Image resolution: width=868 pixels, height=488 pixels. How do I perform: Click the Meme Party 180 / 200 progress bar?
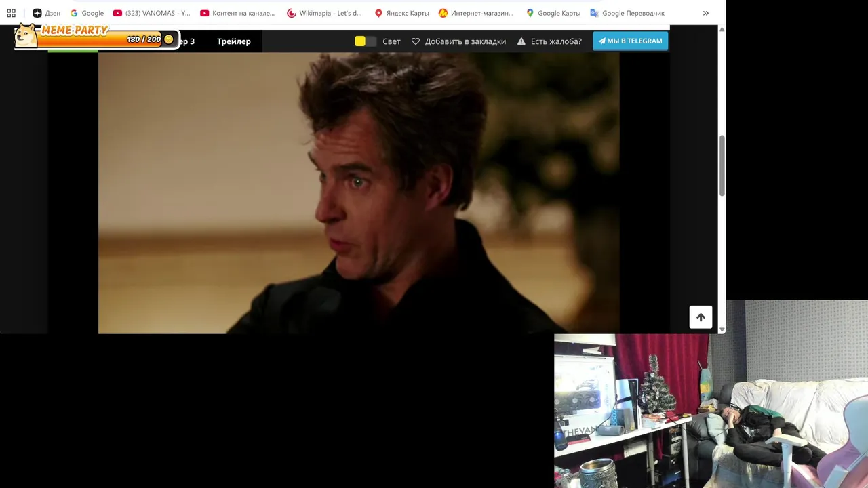[x=102, y=39]
